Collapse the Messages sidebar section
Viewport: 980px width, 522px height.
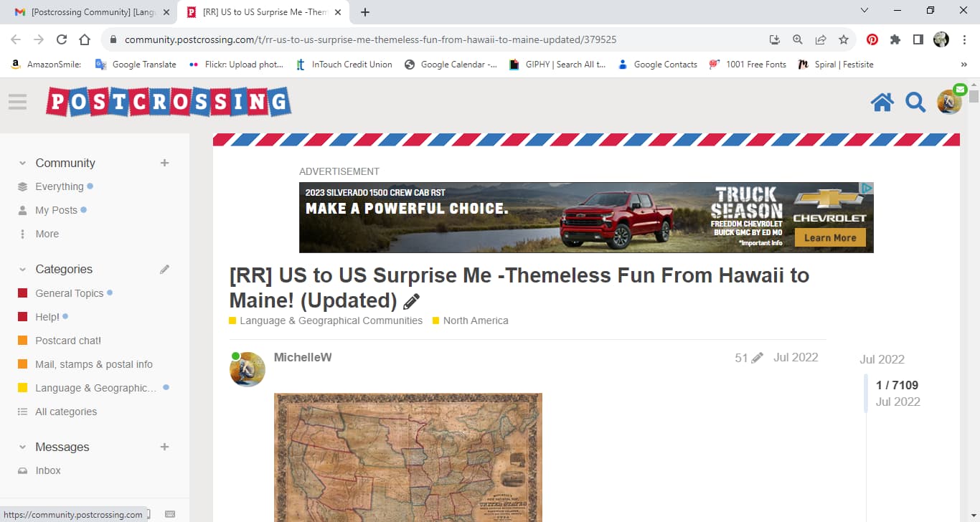[x=22, y=447]
